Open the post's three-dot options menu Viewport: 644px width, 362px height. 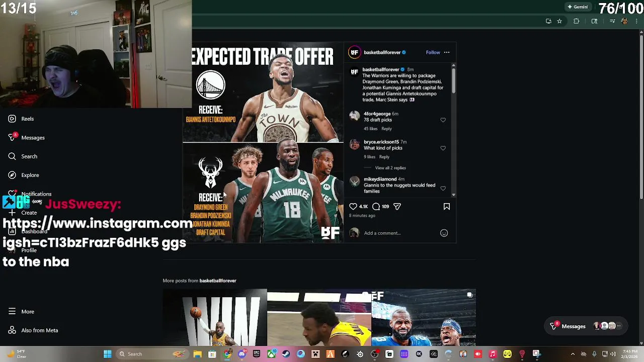coord(447,52)
